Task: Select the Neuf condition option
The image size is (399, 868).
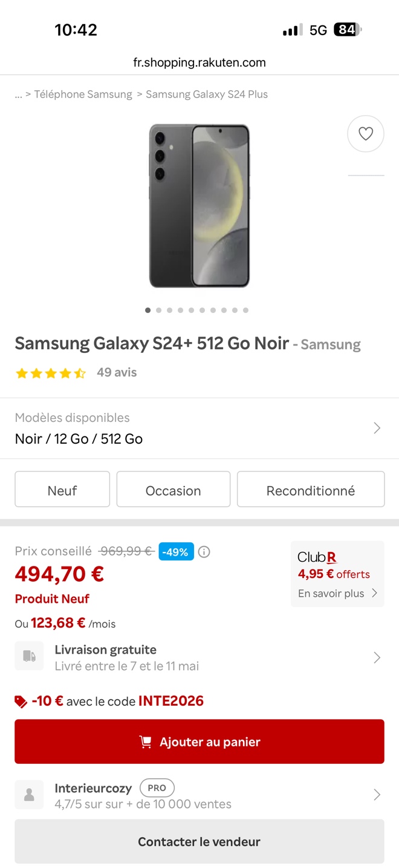Action: point(62,489)
